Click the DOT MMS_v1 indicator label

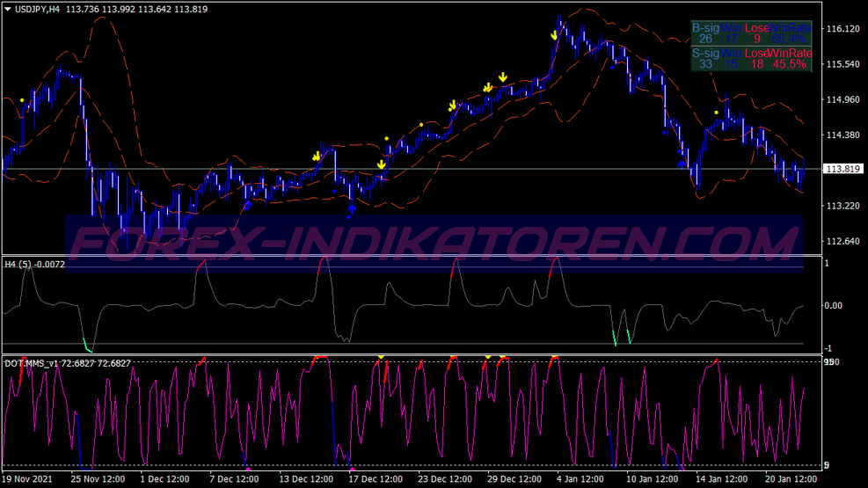click(x=68, y=363)
